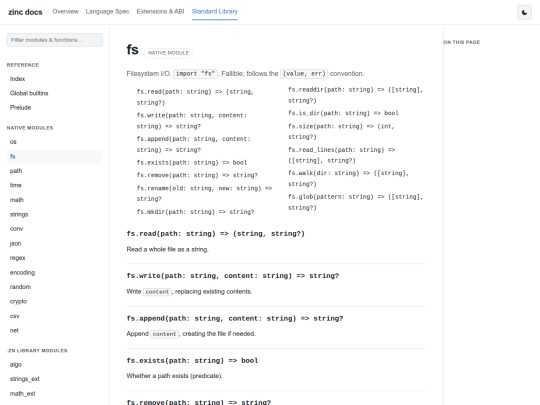The width and height of the screenshot is (540, 405).
Task: Open the zinc docs home logo
Action: pyautogui.click(x=25, y=12)
